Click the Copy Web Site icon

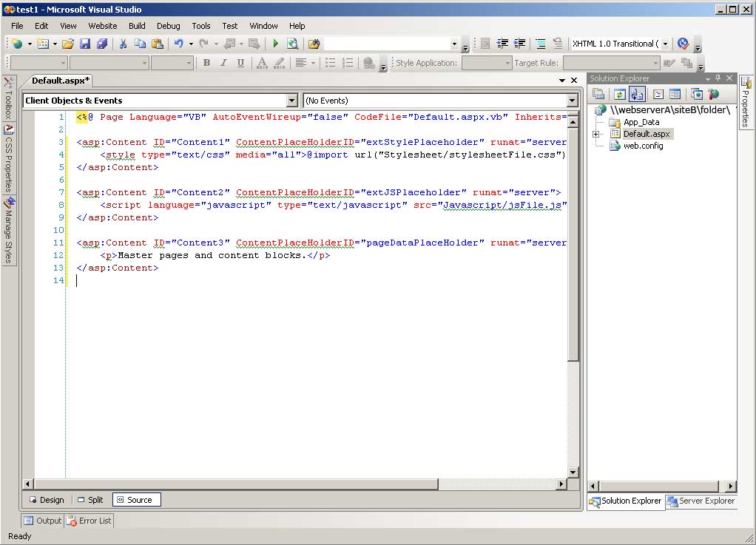[697, 95]
